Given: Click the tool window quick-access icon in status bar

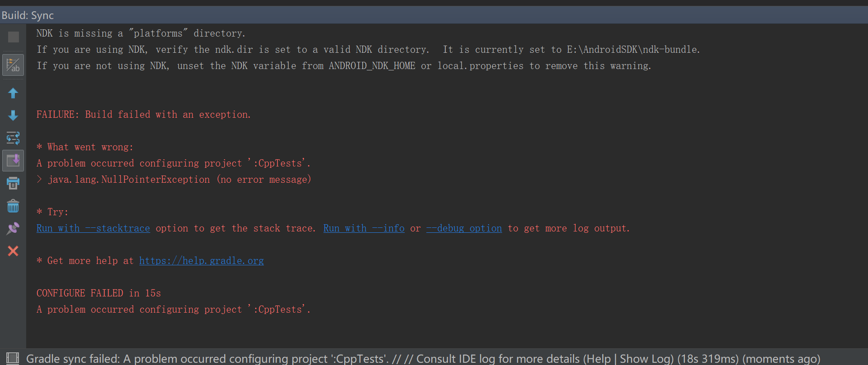Looking at the screenshot, I should [x=13, y=358].
